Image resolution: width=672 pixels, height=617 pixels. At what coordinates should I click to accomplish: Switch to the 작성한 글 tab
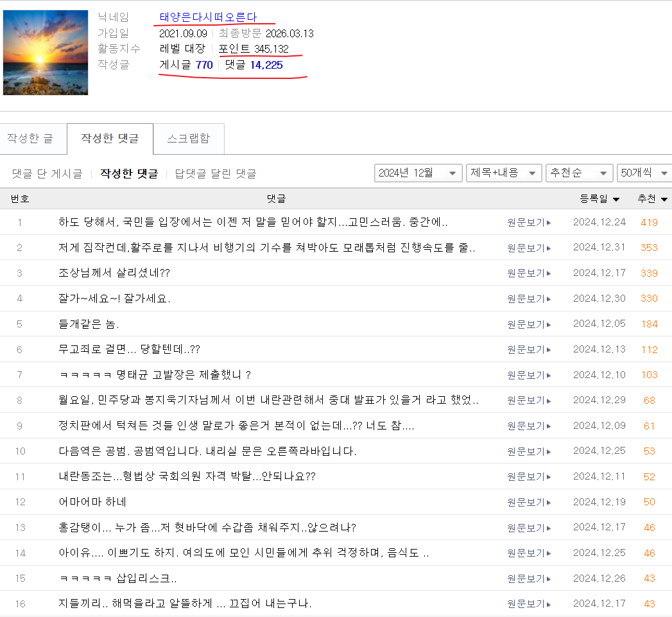tap(30, 138)
